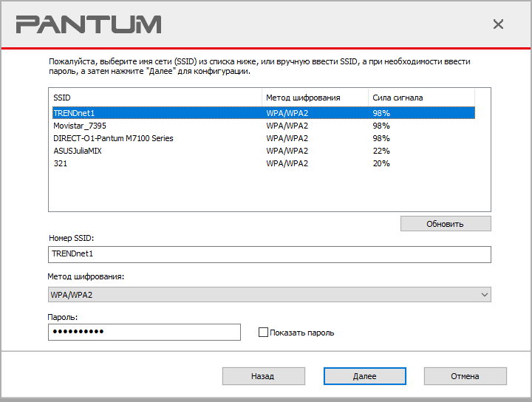Image resolution: width=532 pixels, height=402 pixels.
Task: Click the Сила сигнала column header
Action: point(421,98)
